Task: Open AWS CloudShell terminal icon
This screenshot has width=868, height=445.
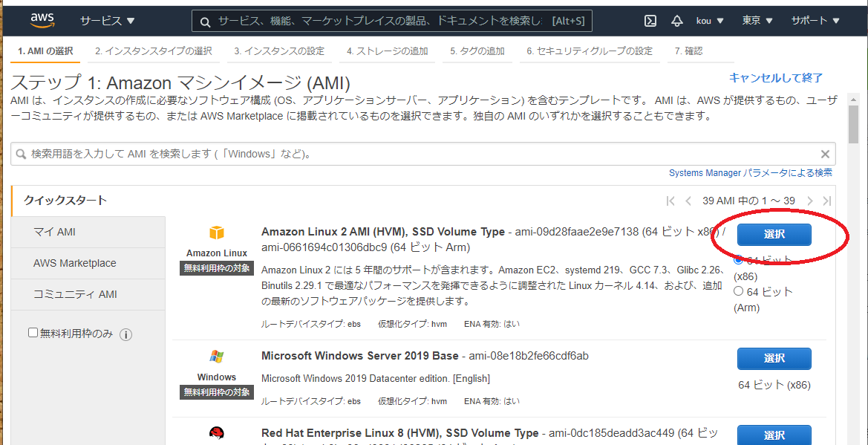Action: [650, 21]
